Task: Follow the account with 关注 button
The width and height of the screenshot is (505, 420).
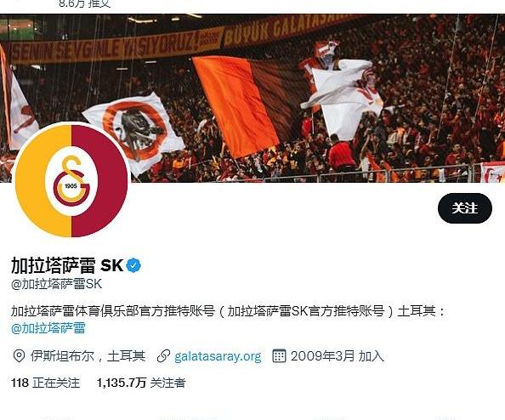Action: tap(465, 208)
